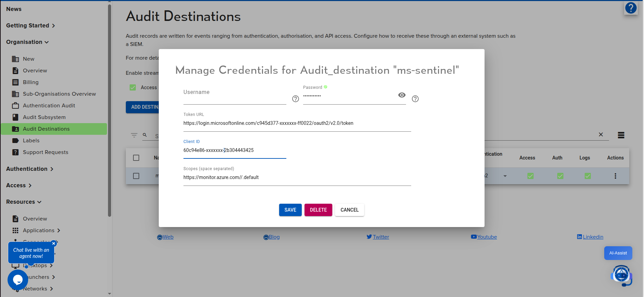The width and height of the screenshot is (644, 297).
Task: Toggle the Auth checkbox in table row
Action: pos(560,176)
